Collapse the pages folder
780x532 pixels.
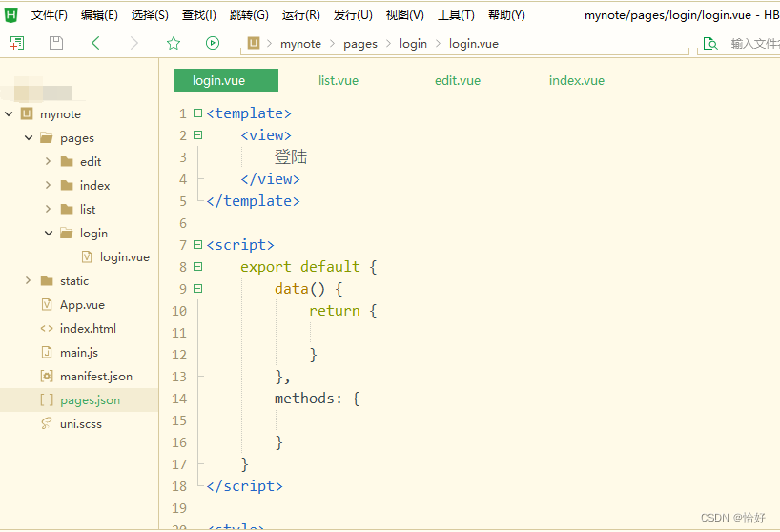point(29,137)
